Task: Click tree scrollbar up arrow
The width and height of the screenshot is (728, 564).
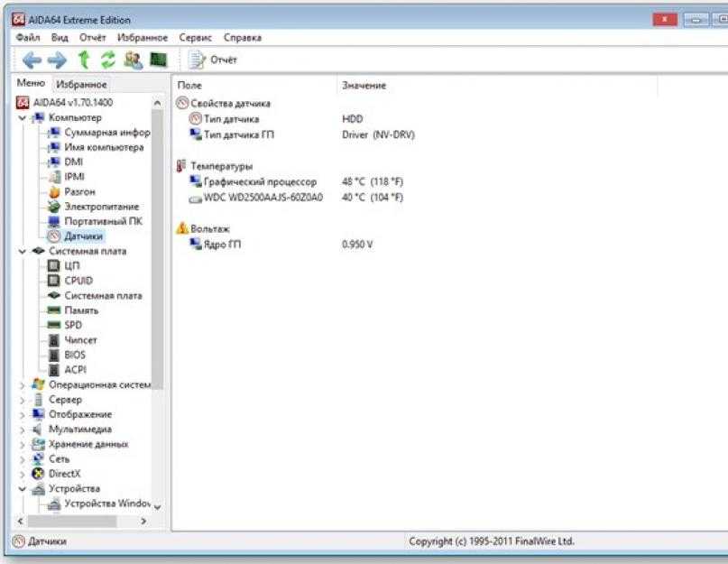Action: coord(157,103)
